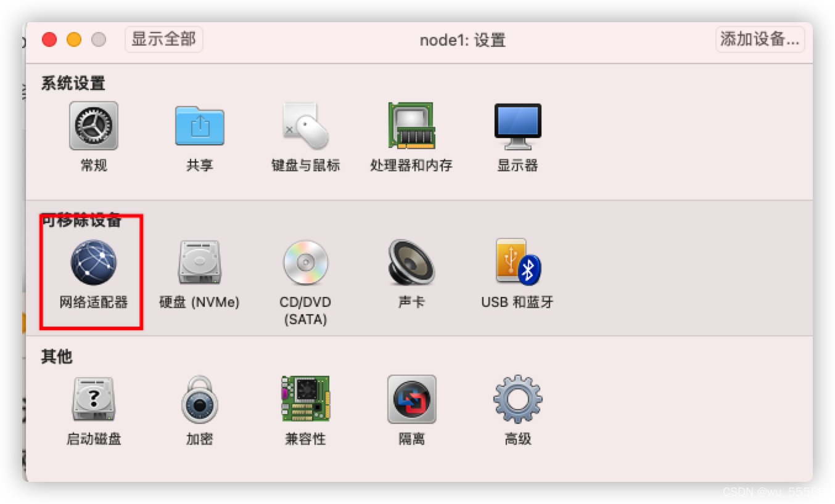Viewport: 835px width, 504px height.
Task: Open the CD/DVD (SATA) drive settings
Action: pyautogui.click(x=306, y=262)
